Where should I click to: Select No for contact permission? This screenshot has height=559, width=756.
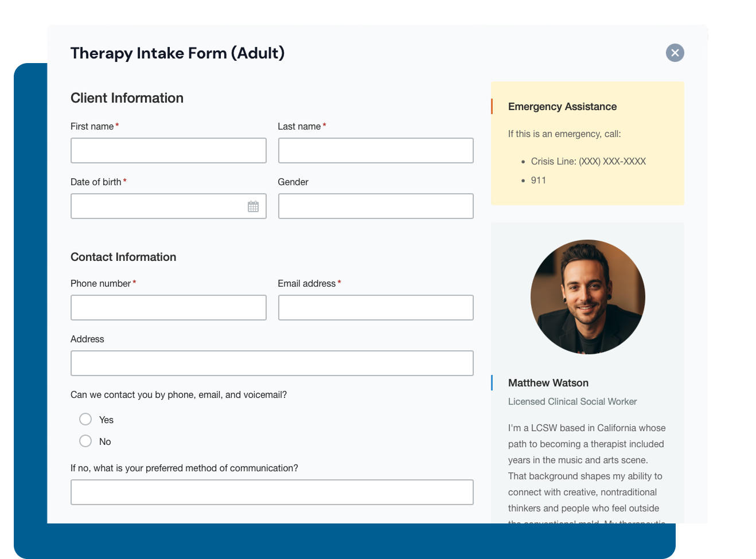point(85,441)
